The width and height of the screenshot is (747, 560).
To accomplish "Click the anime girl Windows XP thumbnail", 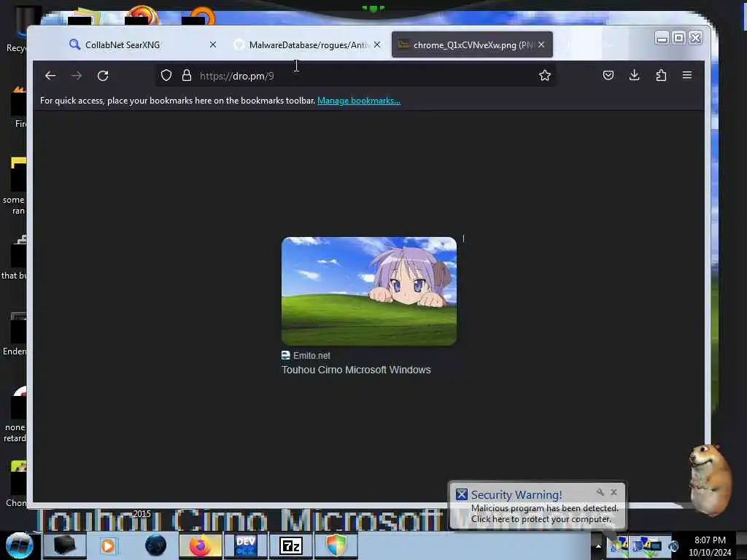I will [x=368, y=291].
